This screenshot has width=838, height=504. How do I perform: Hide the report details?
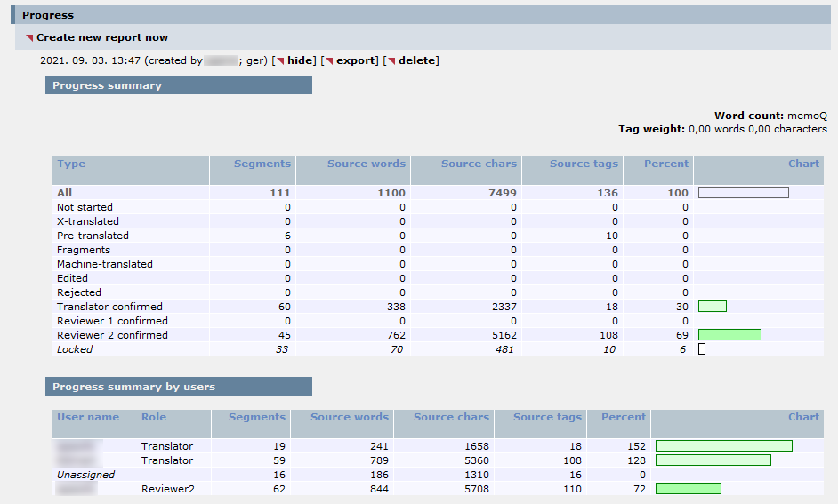tap(301, 60)
